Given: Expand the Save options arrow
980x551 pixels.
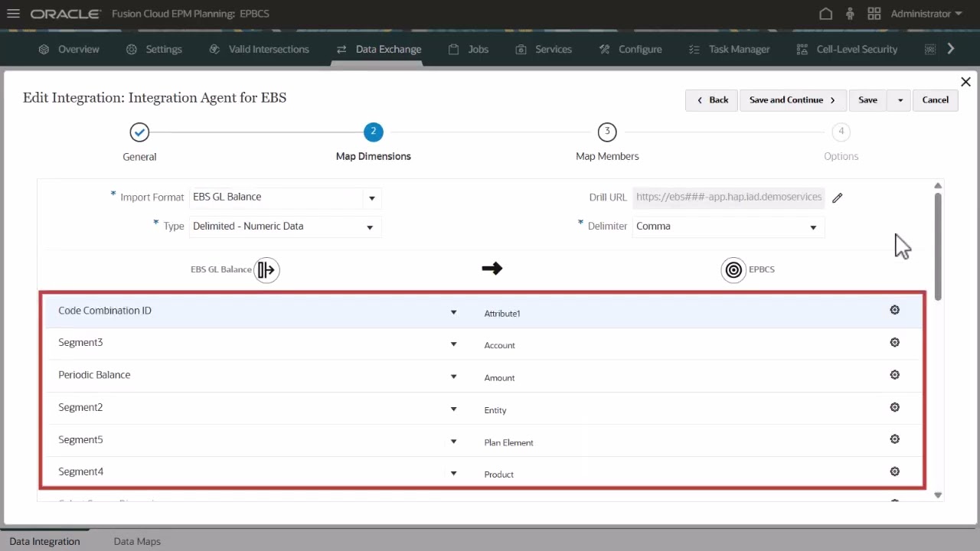Looking at the screenshot, I should pos(900,100).
